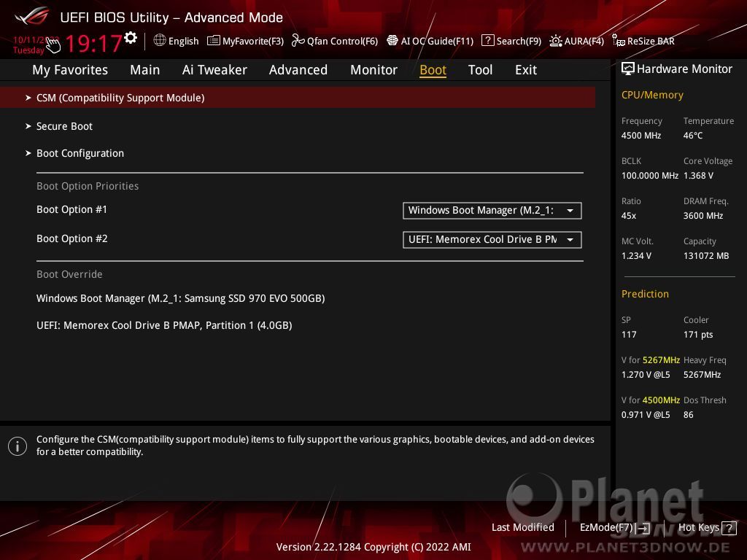Expand the Boot Configuration submenu arrow
Viewport: 747px width, 560px height.
[x=28, y=153]
